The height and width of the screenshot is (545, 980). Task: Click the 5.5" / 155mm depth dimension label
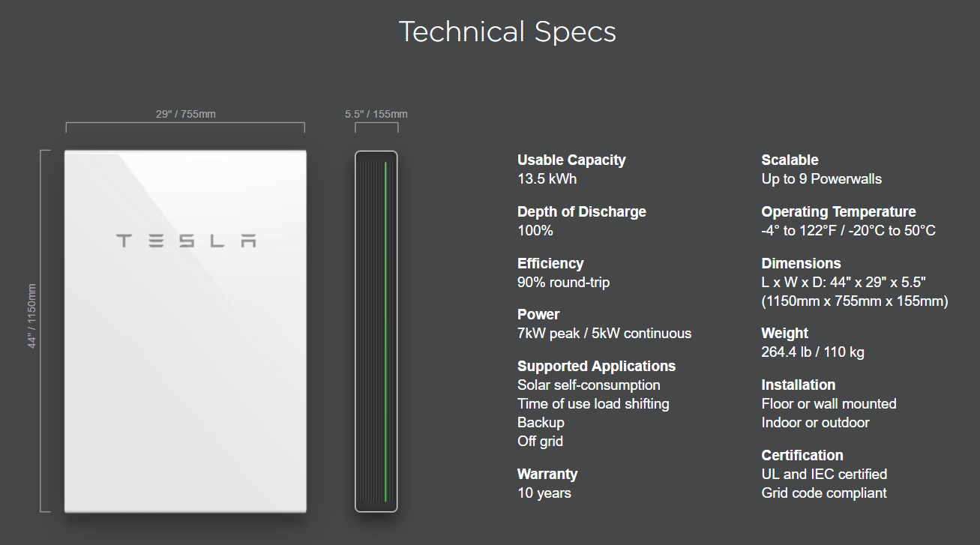pos(376,114)
